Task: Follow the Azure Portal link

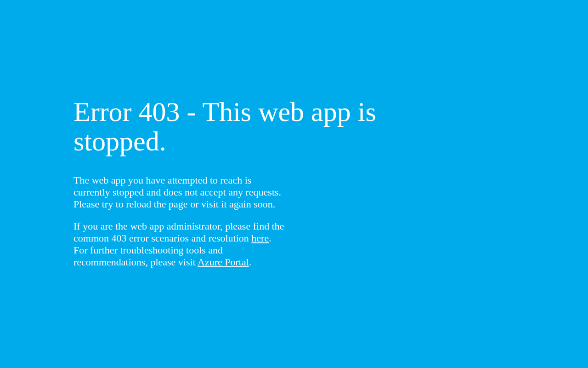Action: click(x=223, y=262)
